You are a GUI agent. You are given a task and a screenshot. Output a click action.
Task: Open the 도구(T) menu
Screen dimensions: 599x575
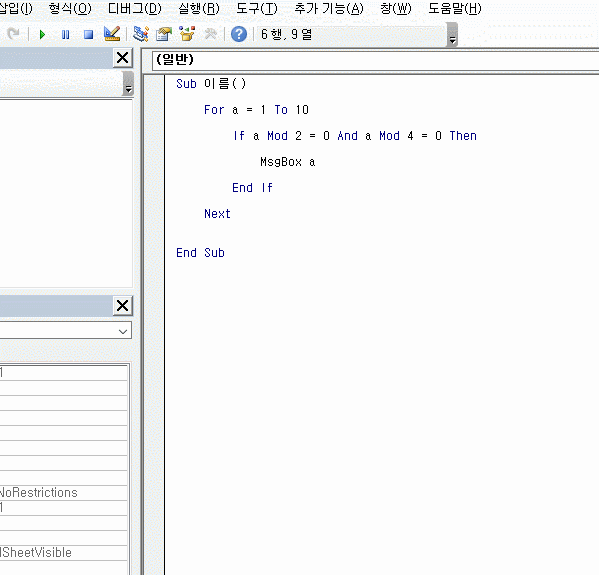click(x=256, y=8)
